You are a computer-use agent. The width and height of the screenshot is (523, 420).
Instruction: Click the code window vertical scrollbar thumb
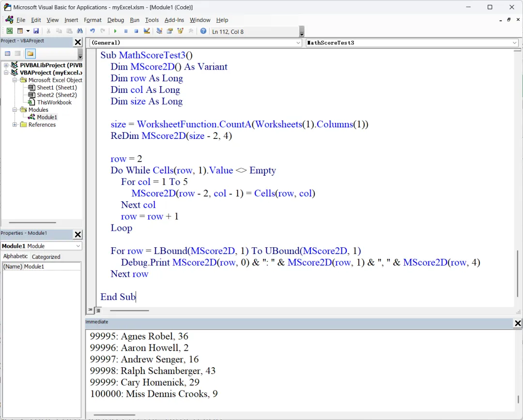tap(517, 273)
